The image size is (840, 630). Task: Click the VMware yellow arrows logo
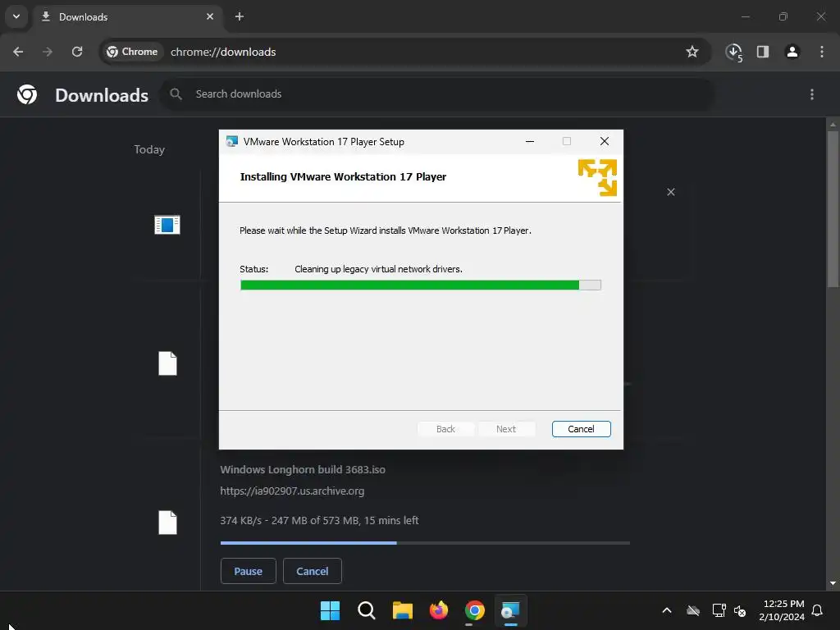click(597, 177)
